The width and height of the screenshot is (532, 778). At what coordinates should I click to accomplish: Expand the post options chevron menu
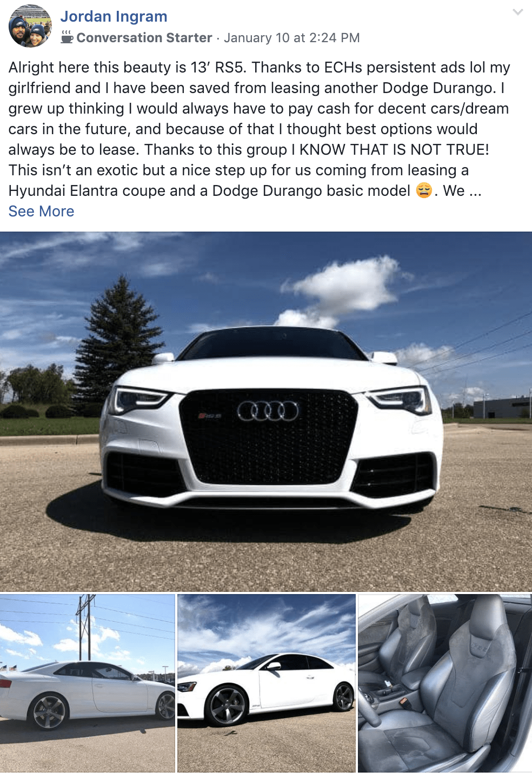[x=517, y=12]
